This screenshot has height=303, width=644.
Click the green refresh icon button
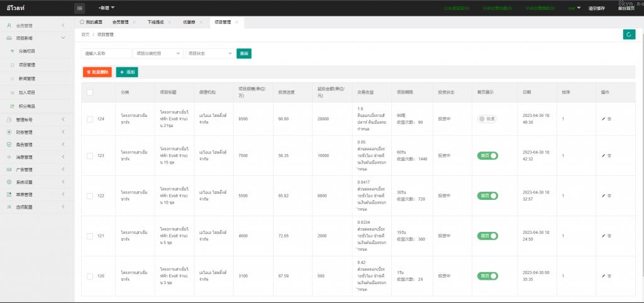(628, 35)
